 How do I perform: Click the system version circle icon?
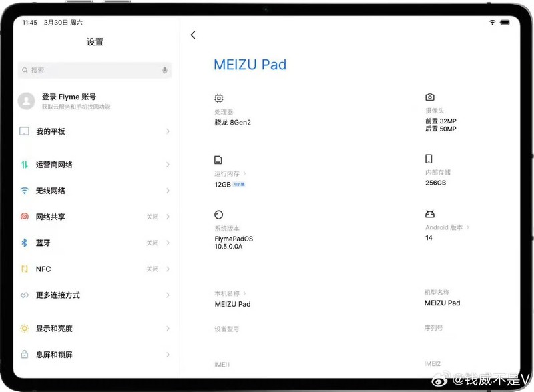click(219, 215)
